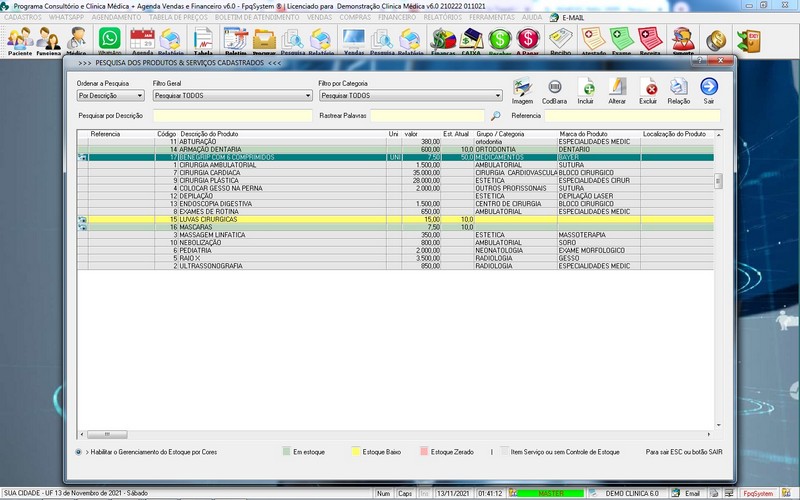Click the green Receber dollar icon

click(499, 40)
